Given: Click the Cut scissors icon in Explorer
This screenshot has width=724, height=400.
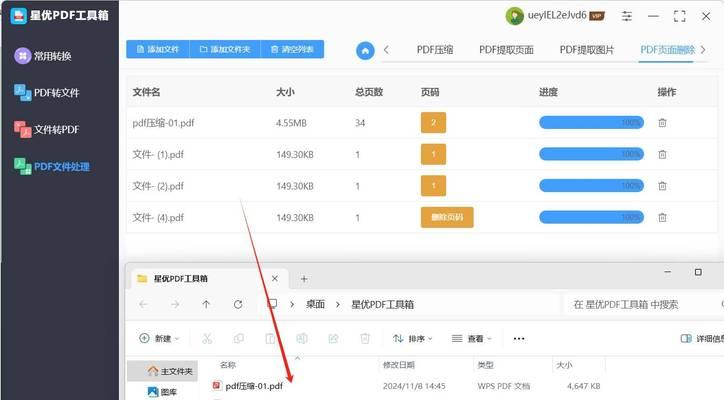Looking at the screenshot, I should (x=207, y=339).
